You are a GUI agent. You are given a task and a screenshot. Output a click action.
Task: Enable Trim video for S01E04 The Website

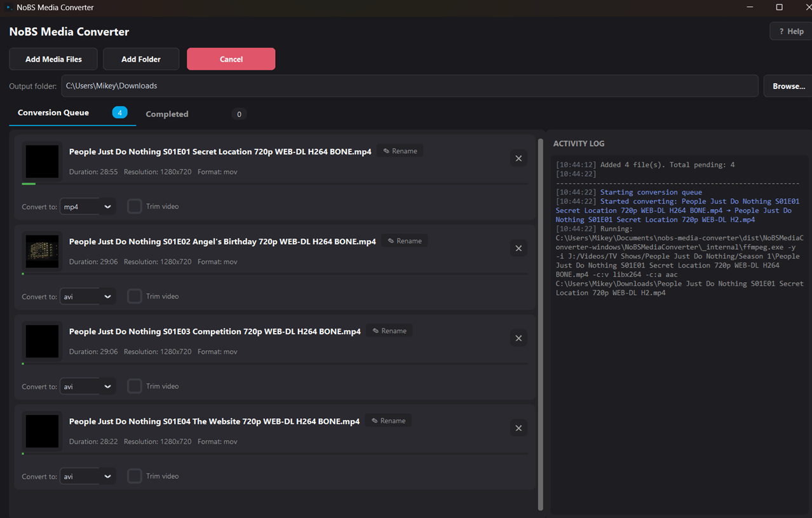pyautogui.click(x=134, y=476)
